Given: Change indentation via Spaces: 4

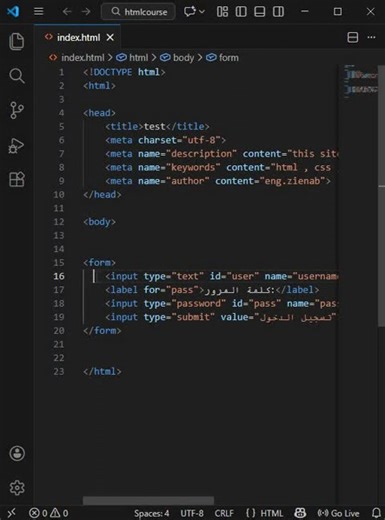Looking at the screenshot, I should coord(151,513).
